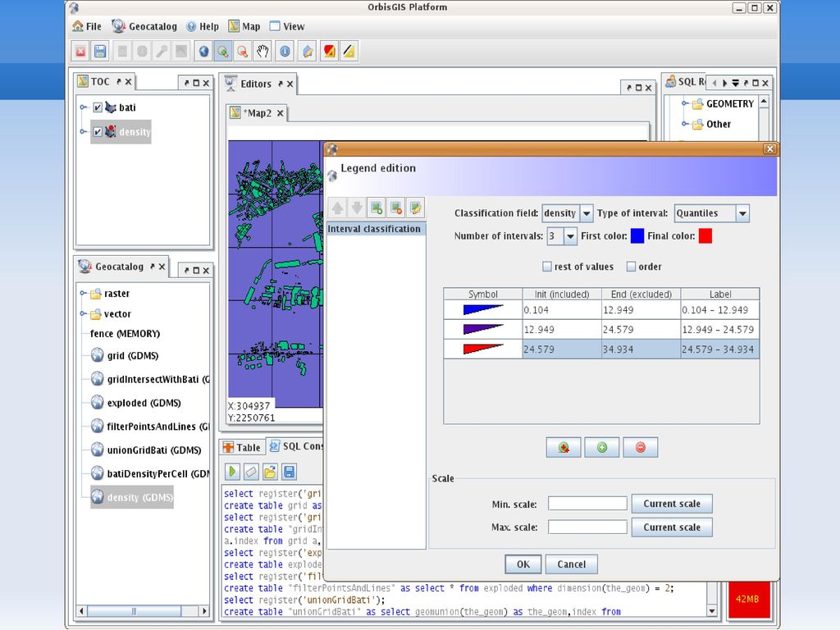This screenshot has height=630, width=840.
Task: Save SQL script with disk icon
Action: pos(289,472)
